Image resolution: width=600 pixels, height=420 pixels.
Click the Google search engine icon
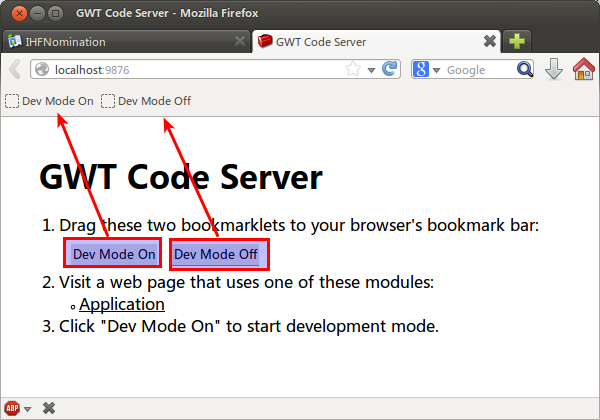[421, 69]
